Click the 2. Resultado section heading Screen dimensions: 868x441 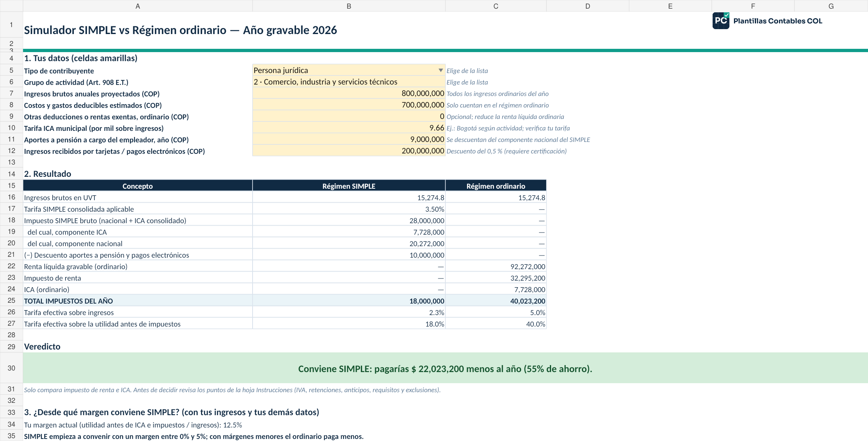[48, 174]
